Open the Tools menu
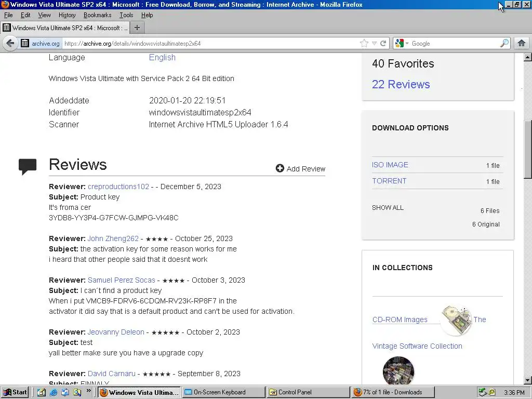Screen dimensions: 532x399 (x=126, y=15)
